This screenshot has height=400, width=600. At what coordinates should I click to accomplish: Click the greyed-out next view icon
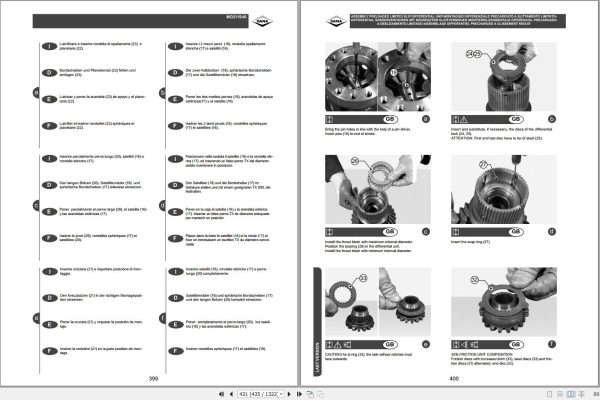pyautogui.click(x=321, y=394)
